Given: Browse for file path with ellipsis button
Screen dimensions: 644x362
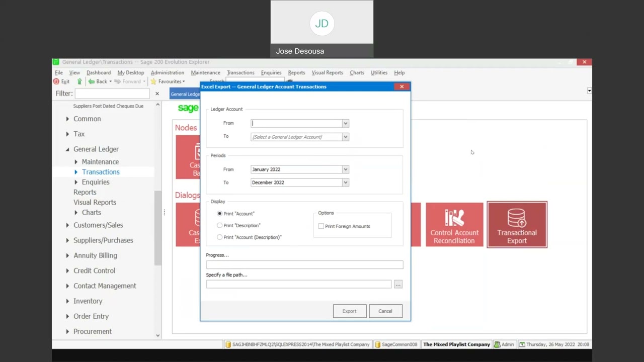Looking at the screenshot, I should 398,285.
